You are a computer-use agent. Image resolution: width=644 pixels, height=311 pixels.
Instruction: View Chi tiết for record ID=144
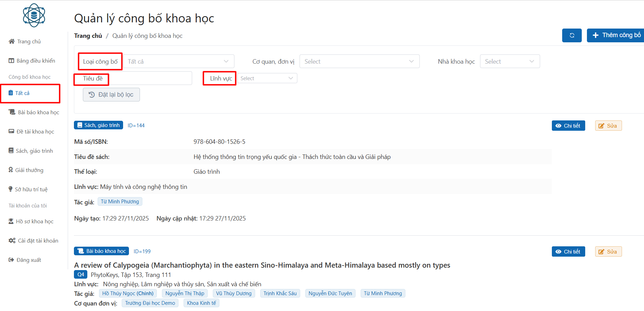pos(568,126)
